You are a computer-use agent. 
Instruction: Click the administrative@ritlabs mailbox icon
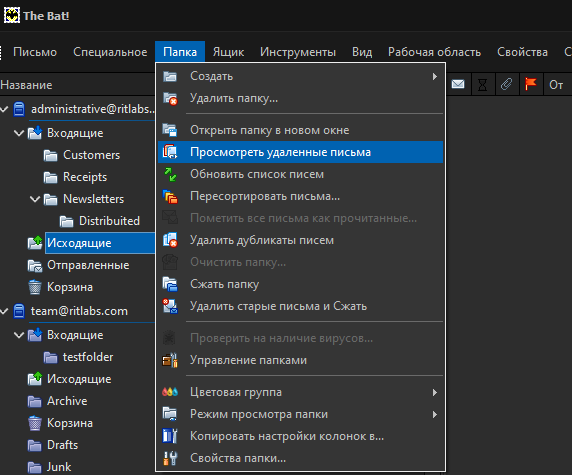[x=19, y=109]
